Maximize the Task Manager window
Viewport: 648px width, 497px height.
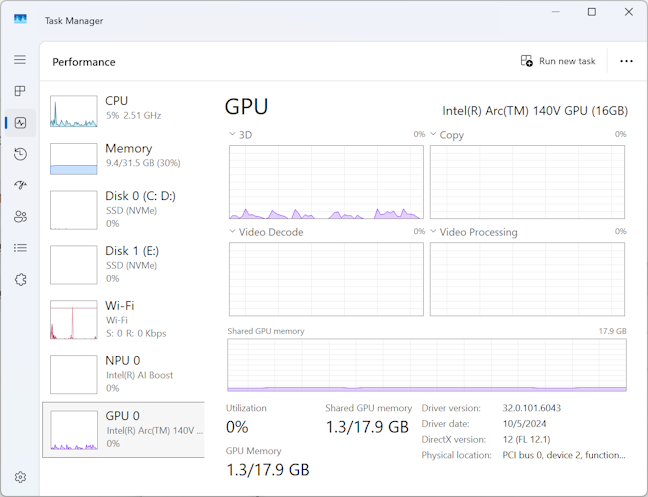tap(592, 12)
